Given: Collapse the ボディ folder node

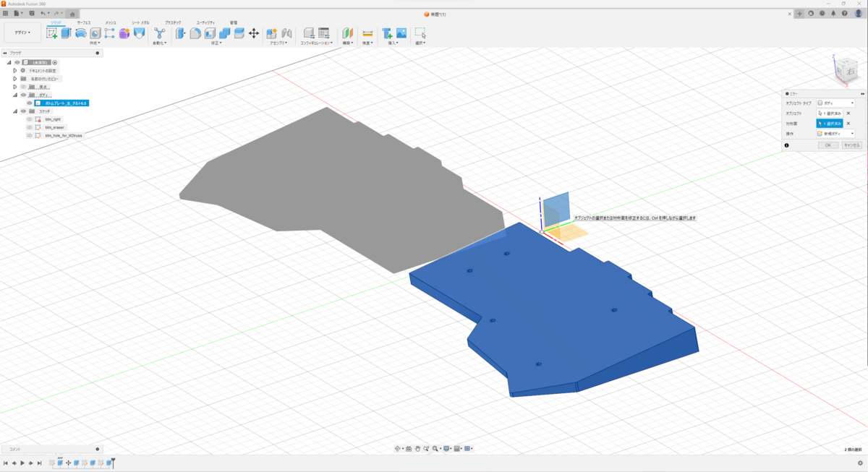Looking at the screenshot, I should (15, 95).
